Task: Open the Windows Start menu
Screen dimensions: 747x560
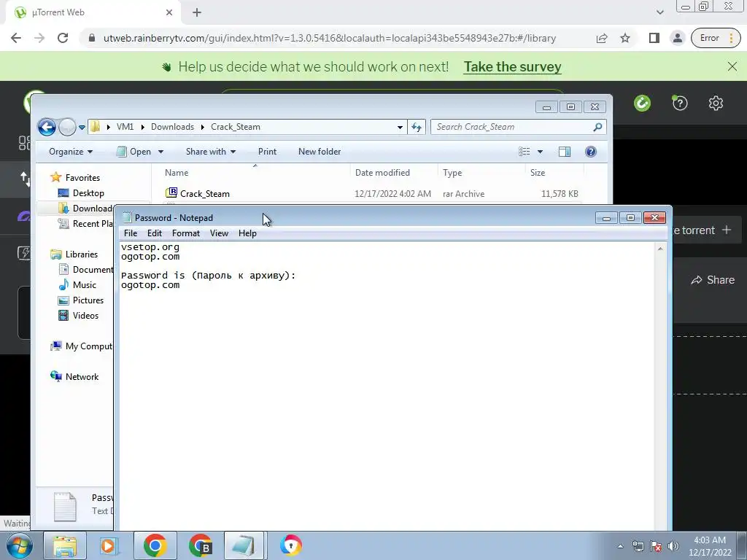Action: tap(19, 545)
